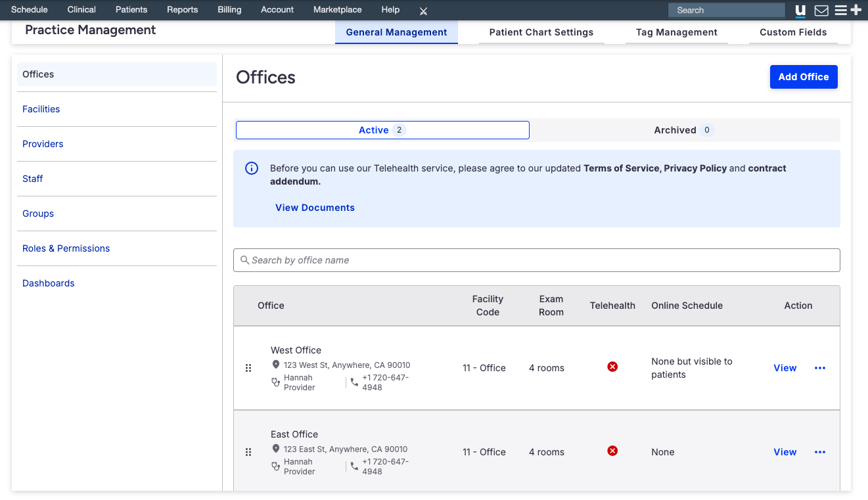Switch to Patient Chart Settings tab
This screenshot has height=500, width=868.
(541, 32)
